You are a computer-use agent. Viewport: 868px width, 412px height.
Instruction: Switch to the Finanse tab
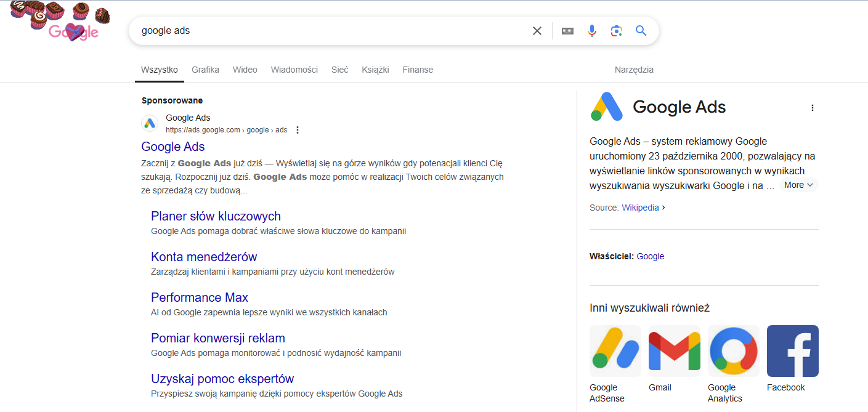click(x=418, y=70)
